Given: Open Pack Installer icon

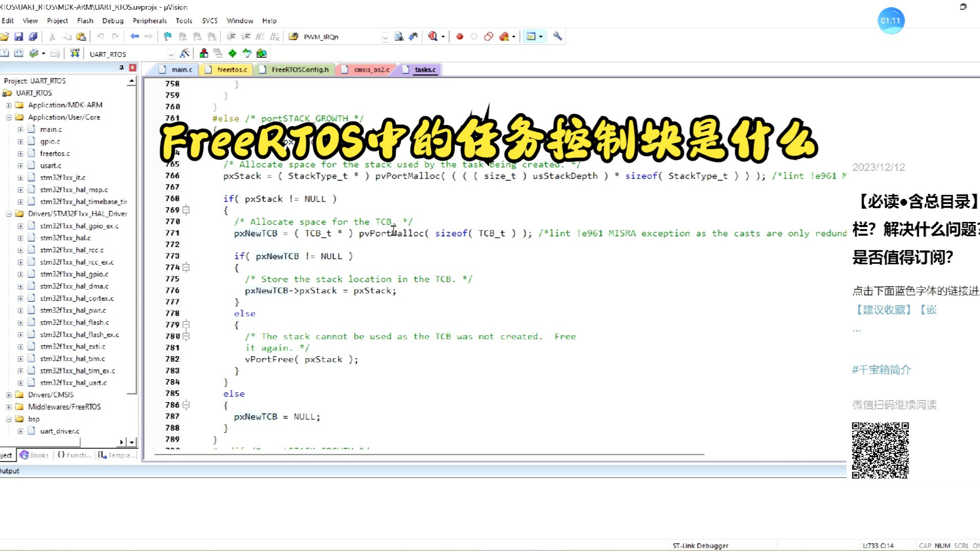Looking at the screenshot, I should pyautogui.click(x=262, y=53).
